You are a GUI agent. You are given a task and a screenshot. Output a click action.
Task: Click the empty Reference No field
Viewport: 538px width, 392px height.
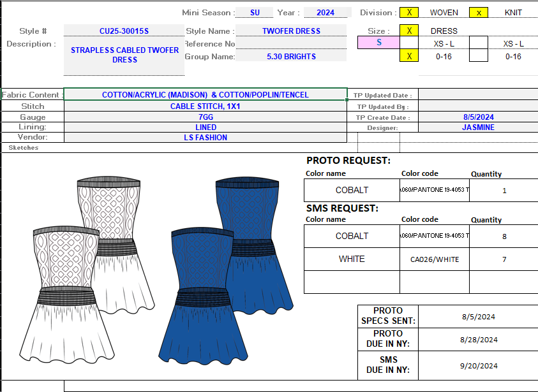coord(290,43)
